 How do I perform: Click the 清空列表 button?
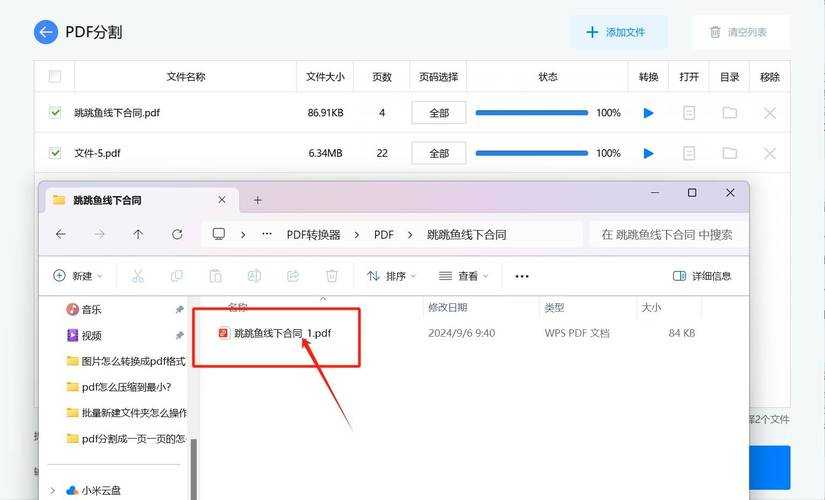click(741, 32)
